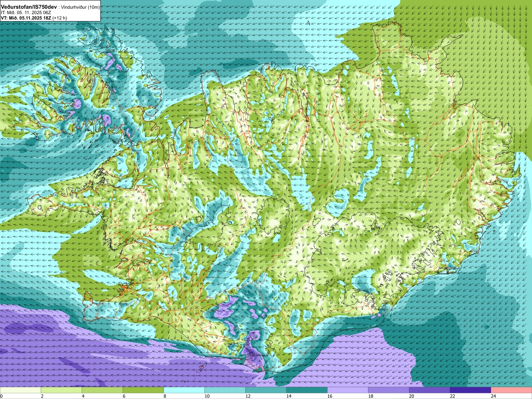
Task: Choose the 6–8 darker green legend swatch
Action: click(143, 390)
